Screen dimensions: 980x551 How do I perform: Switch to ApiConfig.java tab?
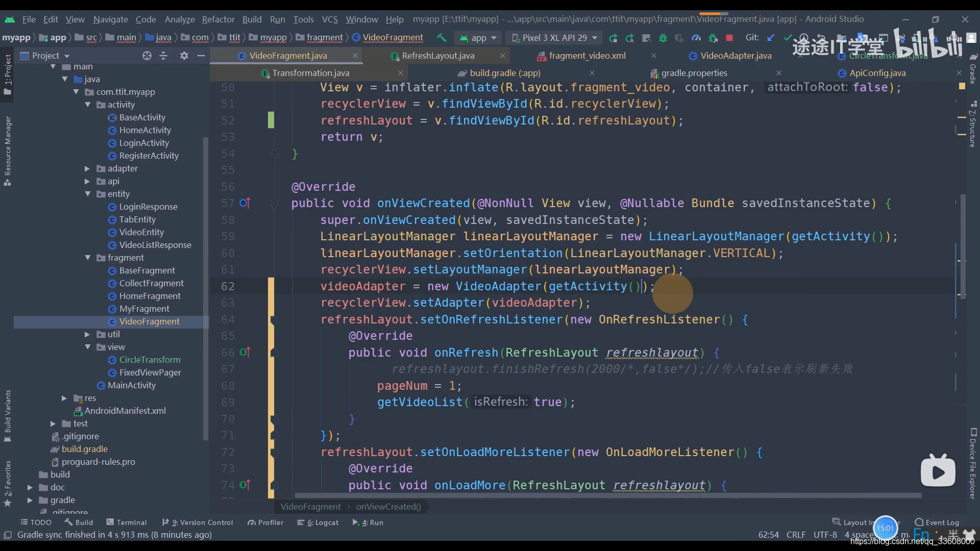(878, 73)
